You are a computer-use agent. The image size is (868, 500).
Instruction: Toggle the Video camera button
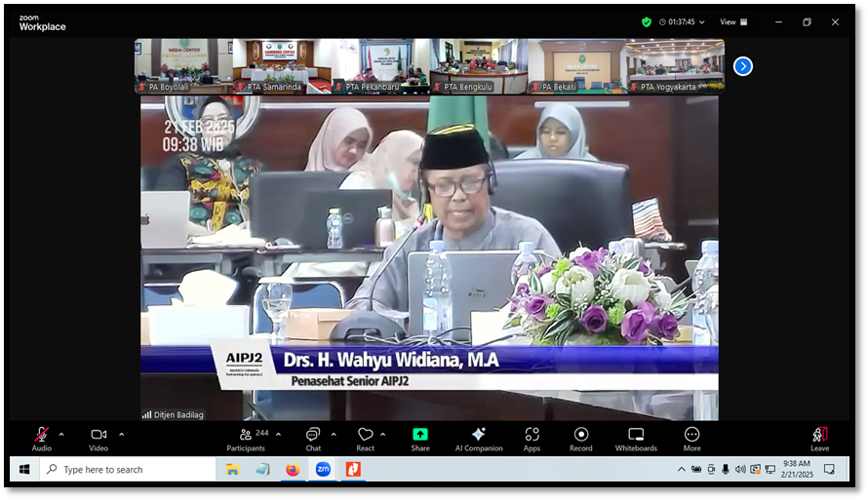tap(99, 437)
